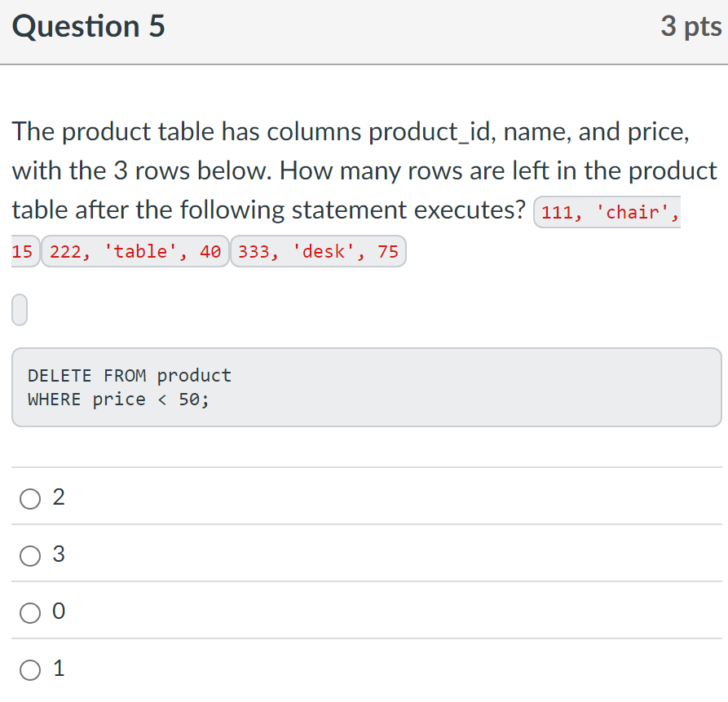Select the radio button for answer 1
The width and height of the screenshot is (728, 702).
click(x=29, y=669)
